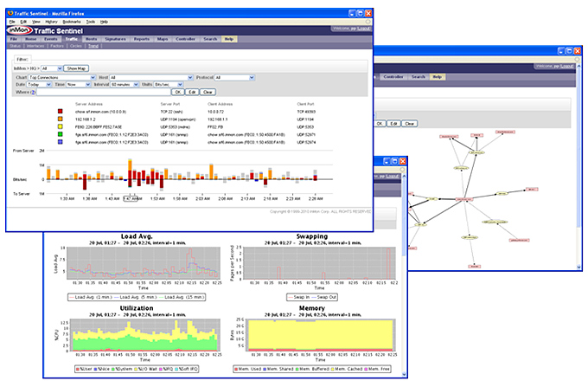
Task: Open the Protocol dropdown
Action: click(234, 77)
